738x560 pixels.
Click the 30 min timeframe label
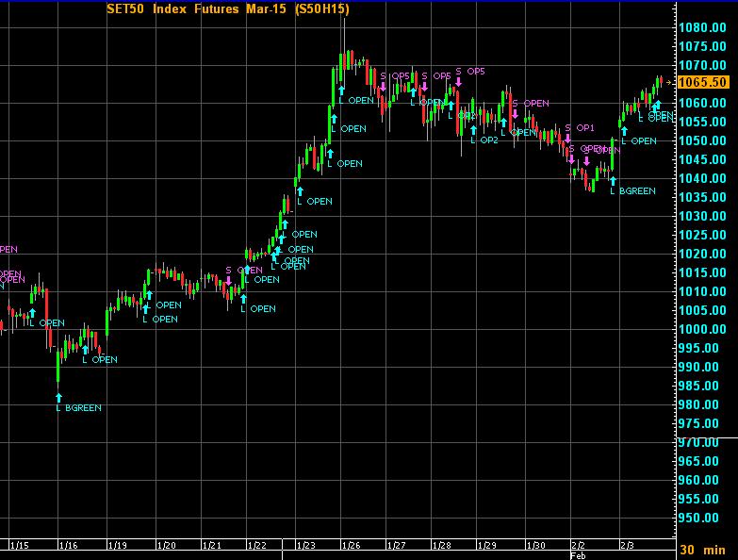tap(702, 550)
